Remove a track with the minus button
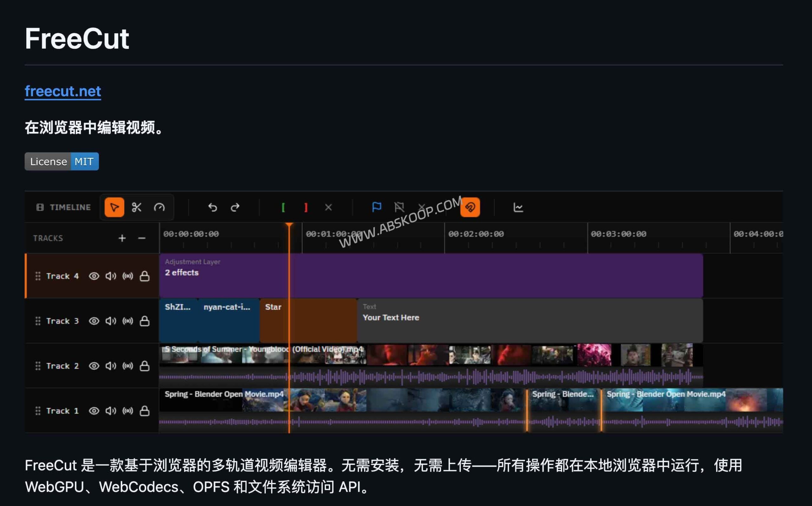The image size is (812, 506). pyautogui.click(x=141, y=238)
